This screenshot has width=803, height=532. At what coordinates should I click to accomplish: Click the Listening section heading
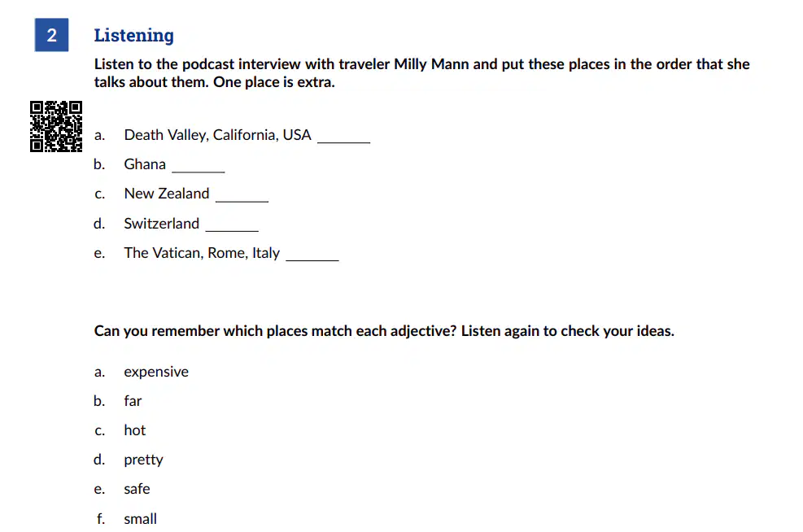pos(134,35)
